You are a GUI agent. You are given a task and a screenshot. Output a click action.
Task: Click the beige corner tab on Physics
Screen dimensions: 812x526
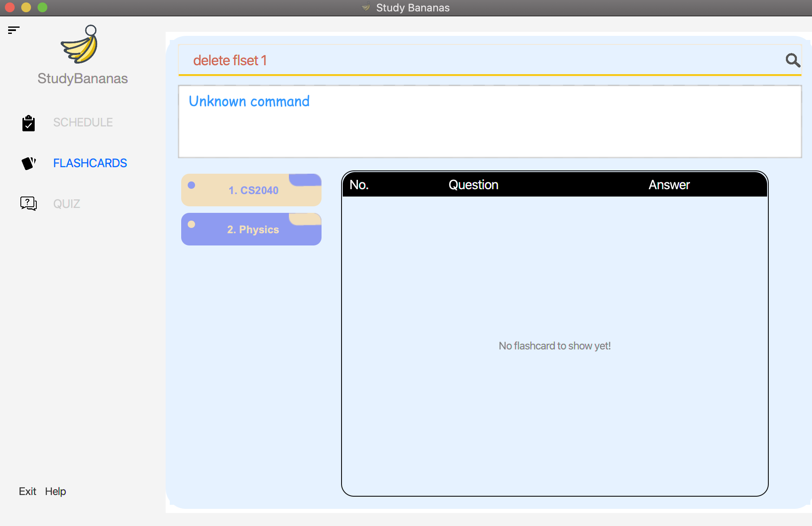tap(305, 219)
